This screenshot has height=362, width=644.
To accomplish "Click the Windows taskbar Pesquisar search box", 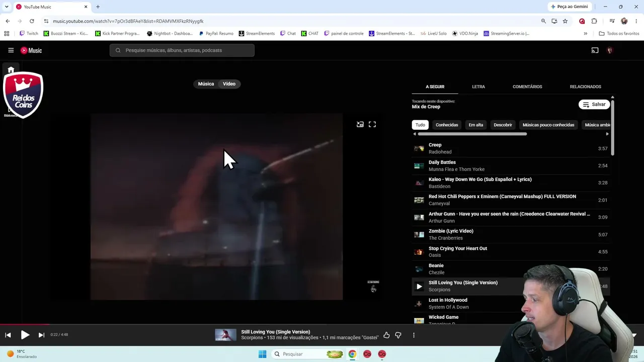I will pyautogui.click(x=308, y=354).
